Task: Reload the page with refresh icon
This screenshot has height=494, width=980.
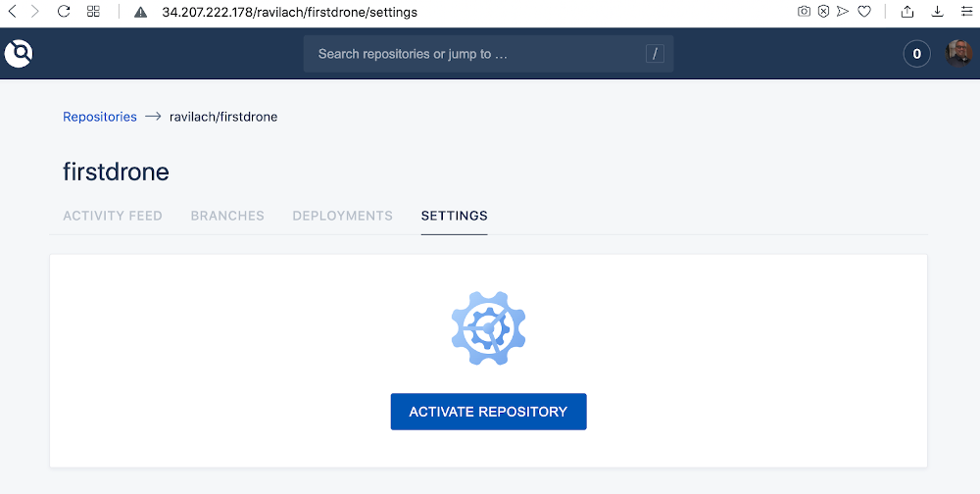Action: 63,11
